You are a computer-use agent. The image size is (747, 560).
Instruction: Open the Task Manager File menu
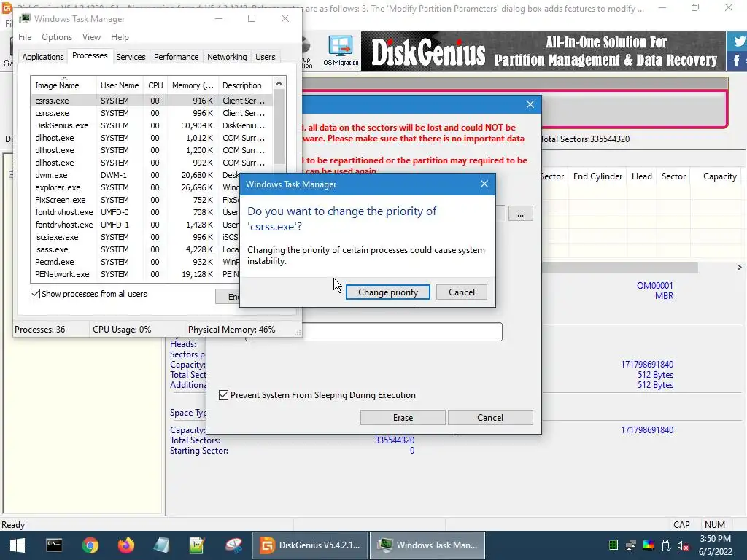point(25,37)
